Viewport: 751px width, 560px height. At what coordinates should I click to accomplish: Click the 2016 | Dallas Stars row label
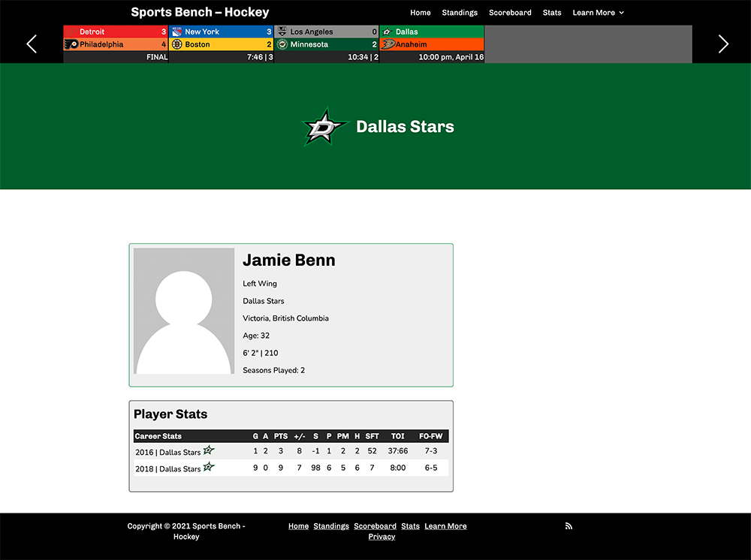coord(167,453)
